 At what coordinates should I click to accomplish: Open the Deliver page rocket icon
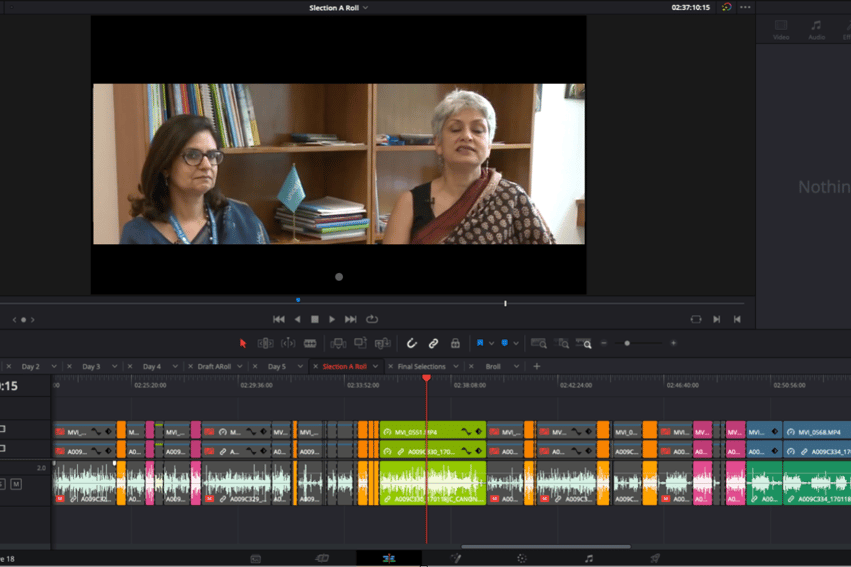655,558
